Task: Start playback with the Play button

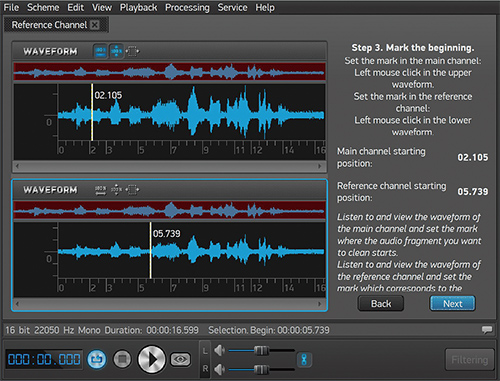Action: (x=152, y=359)
